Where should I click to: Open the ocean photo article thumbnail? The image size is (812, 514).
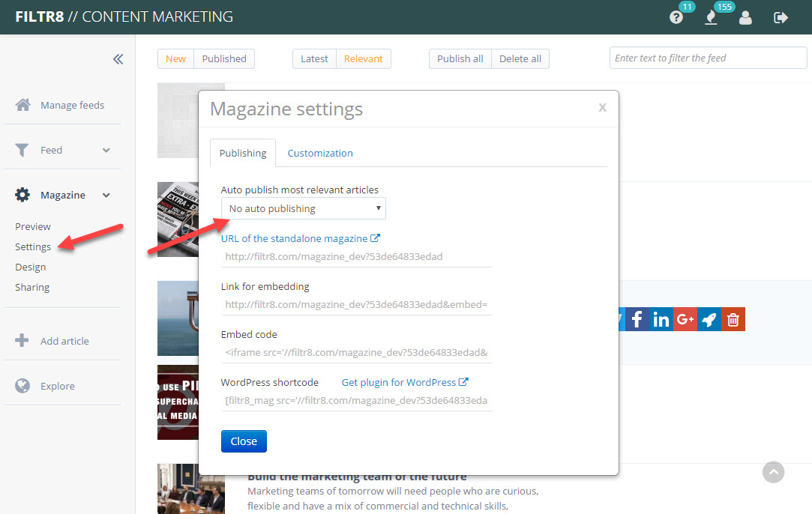178,318
